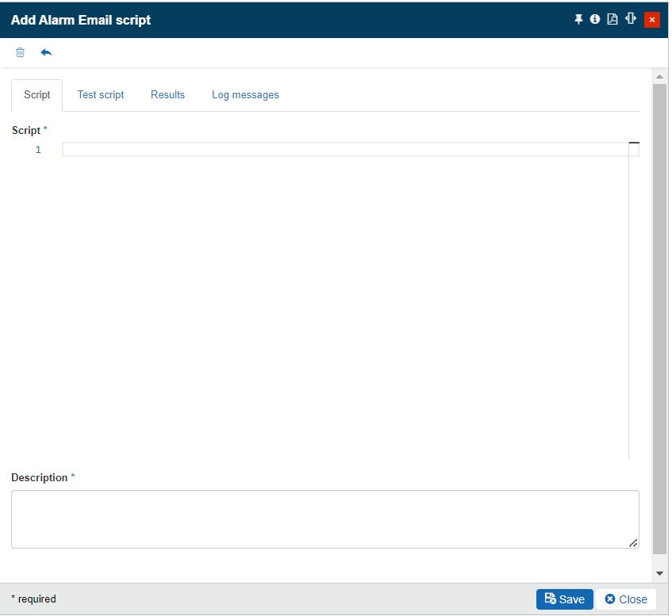The height and width of the screenshot is (616, 672).
Task: Click the Save button
Action: click(x=564, y=599)
